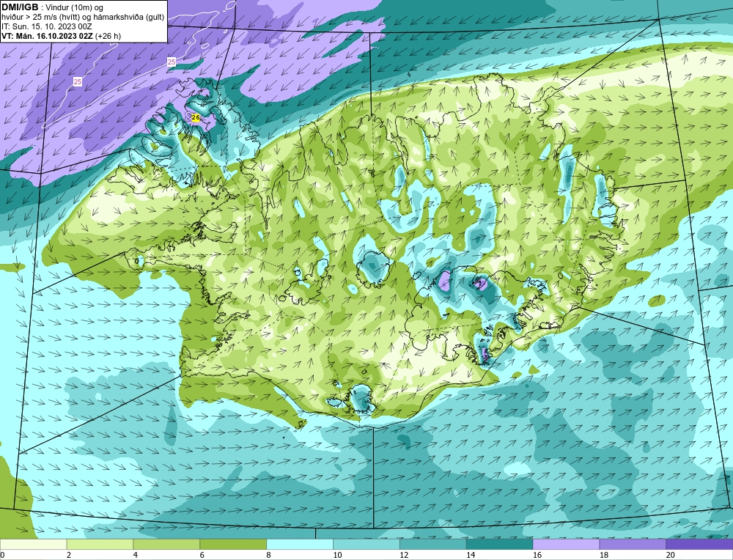Click the "10" value on the wind scale
The image size is (733, 560).
pyautogui.click(x=337, y=555)
